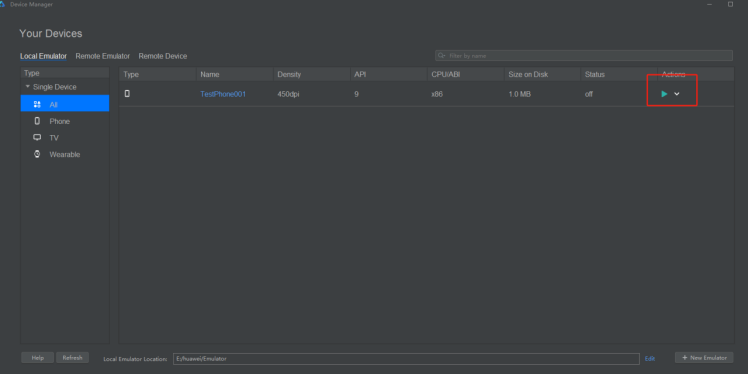Click the Refresh button
Screen dimensions: 748x375
pos(73,358)
